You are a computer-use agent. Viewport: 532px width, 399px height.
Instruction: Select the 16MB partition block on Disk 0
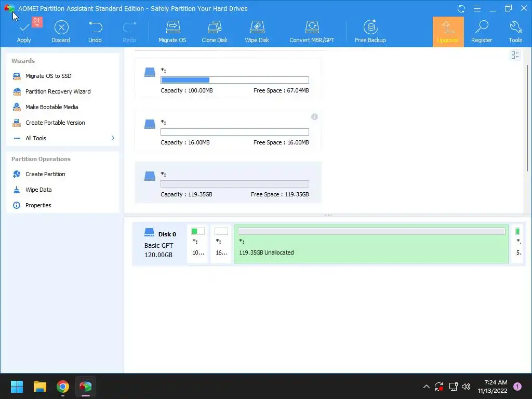pyautogui.click(x=221, y=244)
